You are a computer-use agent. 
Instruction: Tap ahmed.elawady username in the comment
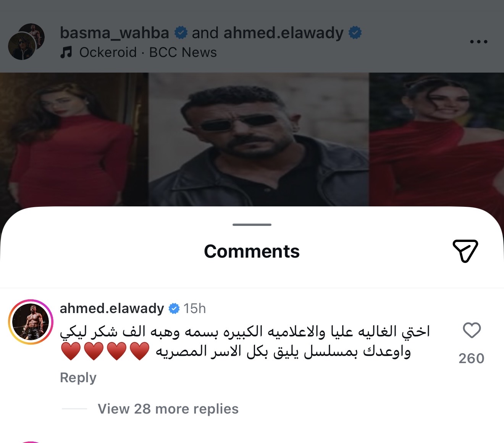click(112, 308)
